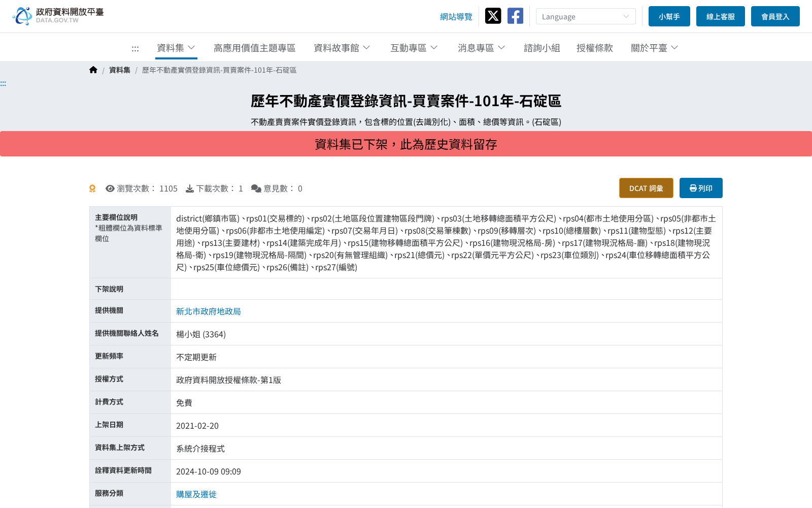
Task: Open 購屋及遷徙 service category link
Action: tap(196, 494)
